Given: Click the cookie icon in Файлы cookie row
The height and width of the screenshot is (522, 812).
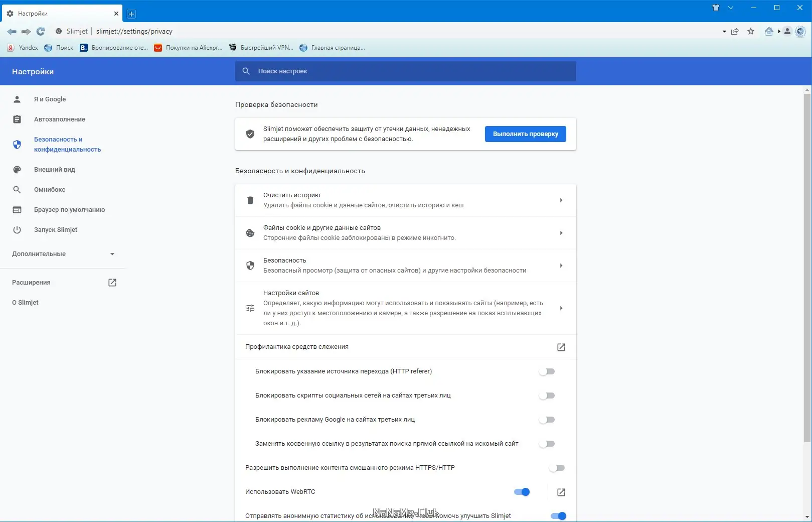Looking at the screenshot, I should [250, 232].
